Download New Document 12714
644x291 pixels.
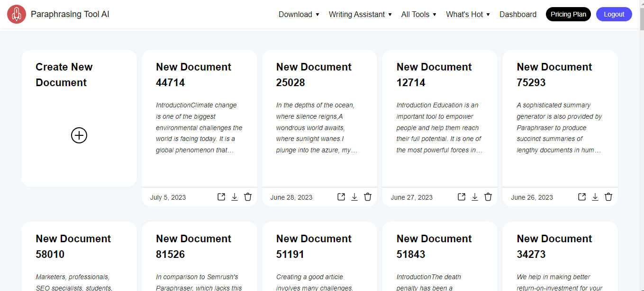pyautogui.click(x=475, y=197)
